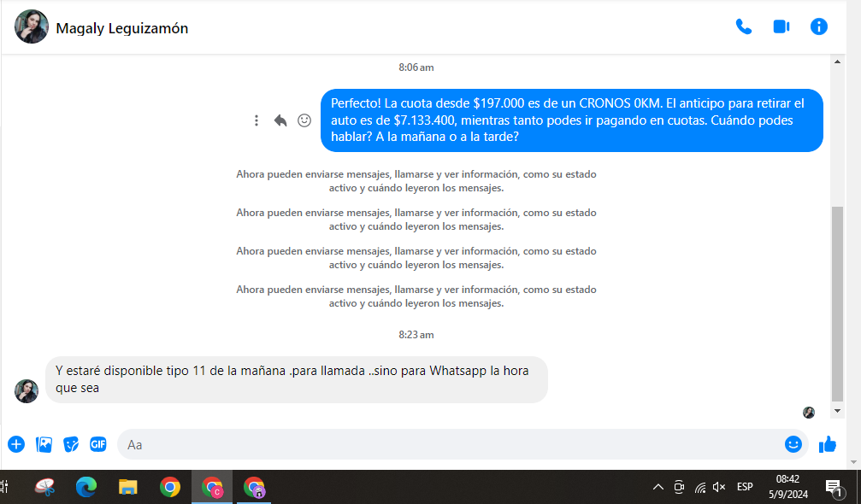Image resolution: width=861 pixels, height=504 pixels.
Task: Change ESP keyboard language
Action: coord(745,487)
